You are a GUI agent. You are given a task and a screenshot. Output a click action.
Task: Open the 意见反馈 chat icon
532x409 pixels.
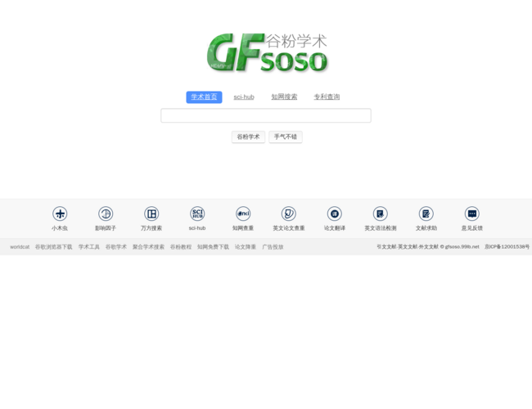[472, 213]
